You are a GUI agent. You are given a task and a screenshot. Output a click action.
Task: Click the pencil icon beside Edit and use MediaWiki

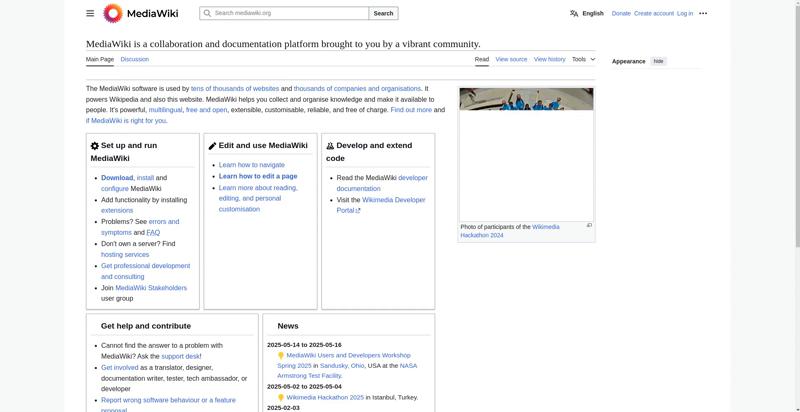(213, 146)
